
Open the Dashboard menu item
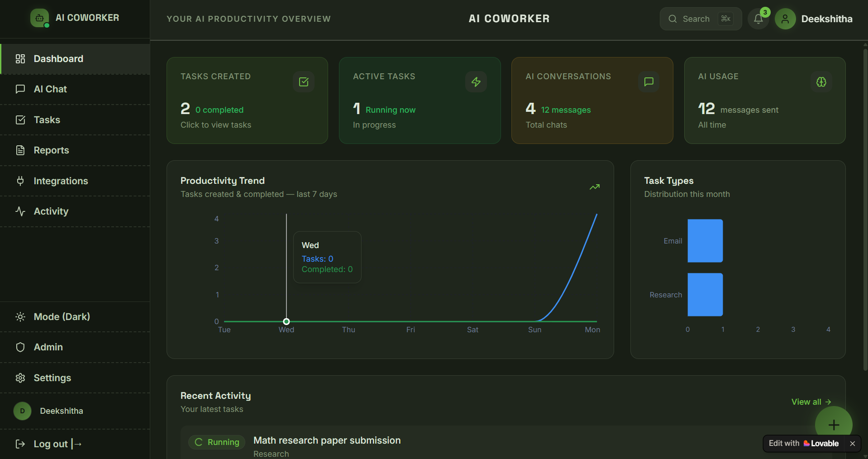[x=75, y=59]
